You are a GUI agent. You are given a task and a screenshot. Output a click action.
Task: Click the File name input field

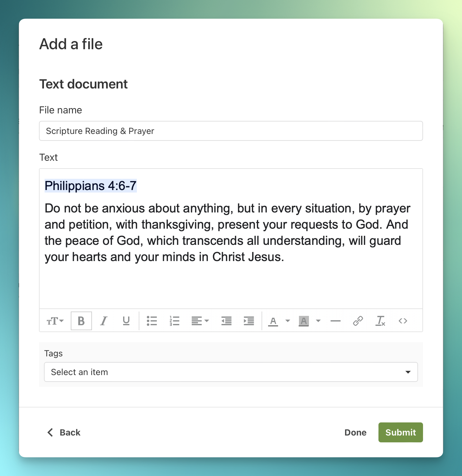tap(231, 131)
